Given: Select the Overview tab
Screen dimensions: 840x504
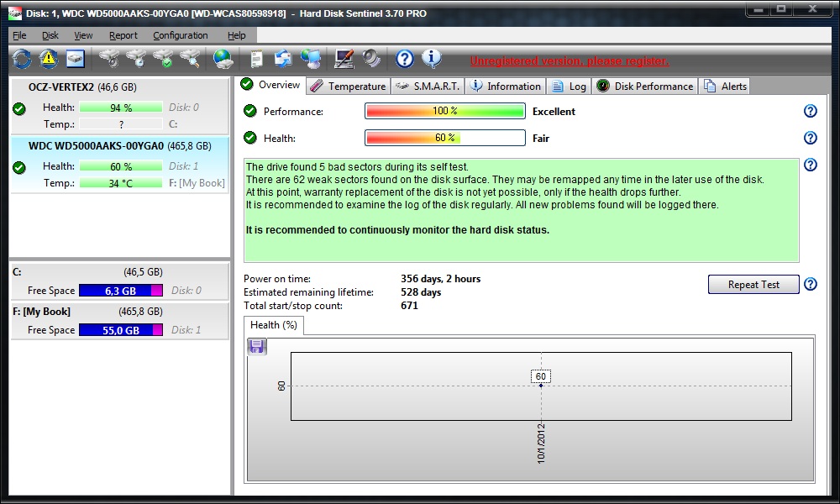Looking at the screenshot, I should pyautogui.click(x=271, y=85).
